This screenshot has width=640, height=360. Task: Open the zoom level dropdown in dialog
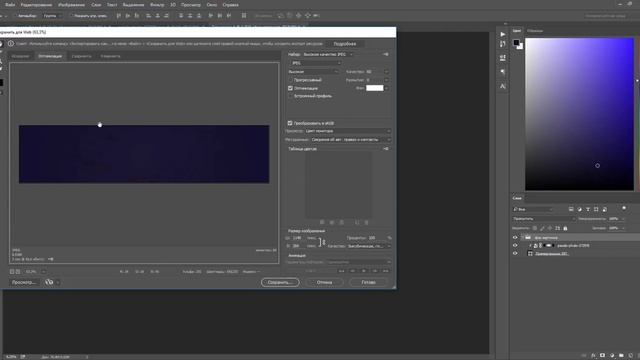click(43, 271)
